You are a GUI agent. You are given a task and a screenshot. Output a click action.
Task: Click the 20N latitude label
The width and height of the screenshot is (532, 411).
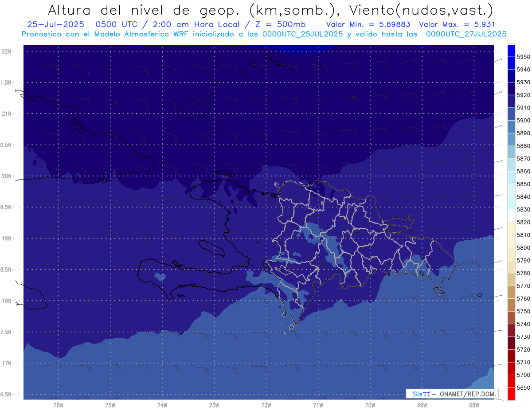tap(7, 176)
